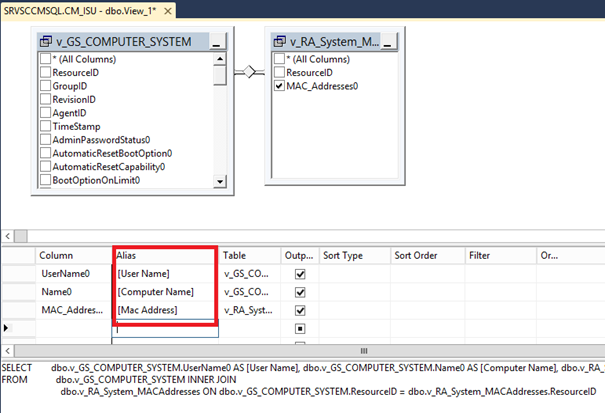Click the criteria grid scroll left arrow

8,351
